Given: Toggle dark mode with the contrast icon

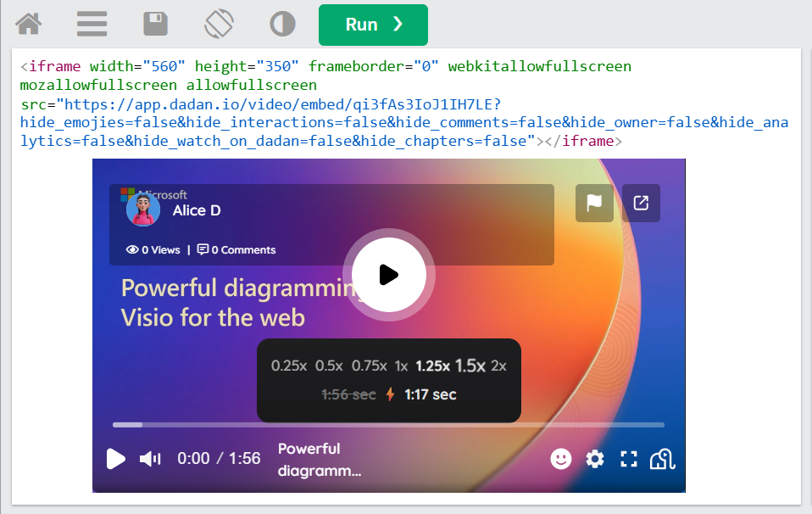Looking at the screenshot, I should click(x=282, y=24).
